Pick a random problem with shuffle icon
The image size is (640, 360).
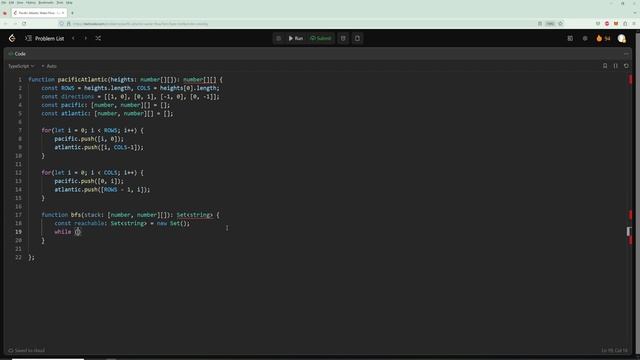point(98,38)
